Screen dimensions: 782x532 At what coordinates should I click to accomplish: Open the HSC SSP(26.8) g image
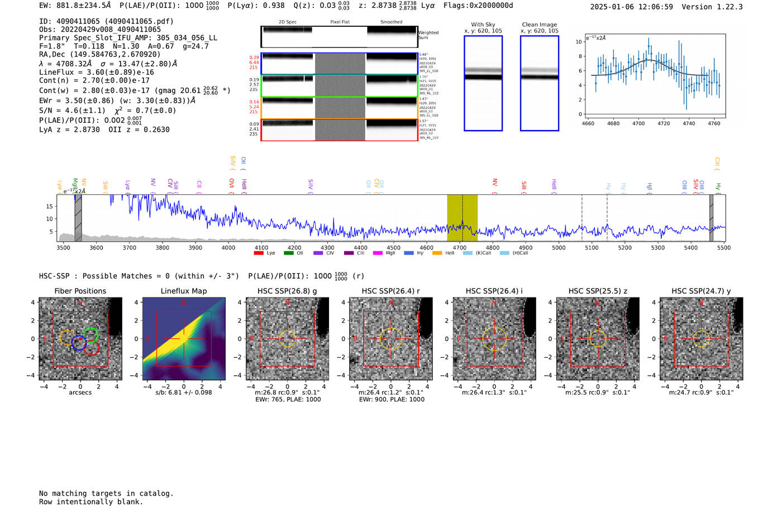287,339
